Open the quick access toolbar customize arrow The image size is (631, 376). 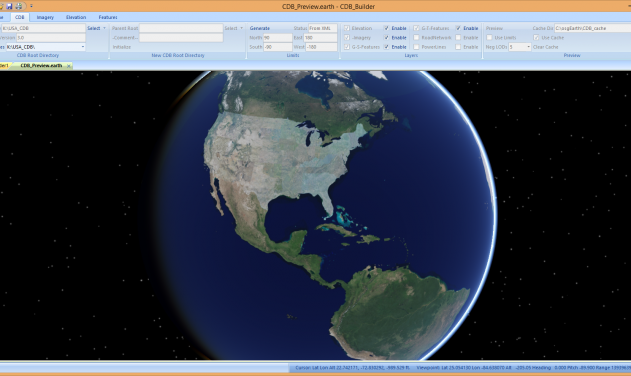tap(31, 6)
